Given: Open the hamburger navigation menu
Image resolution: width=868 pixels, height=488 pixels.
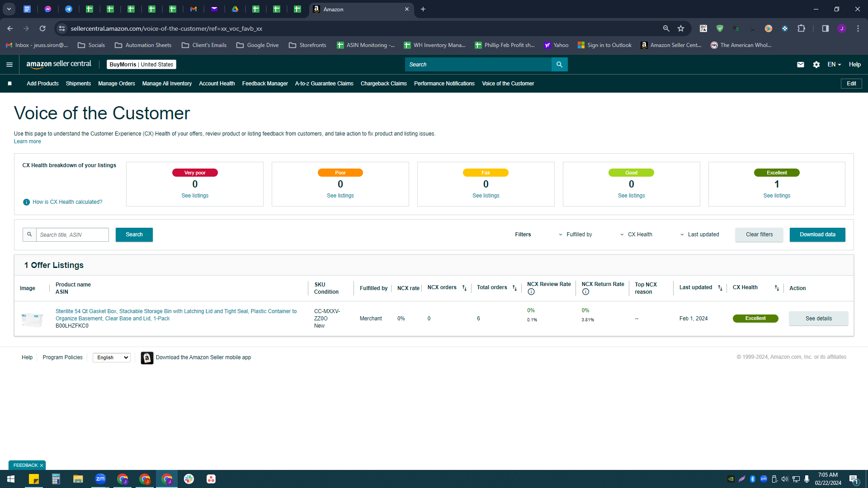Looking at the screenshot, I should click(9, 65).
